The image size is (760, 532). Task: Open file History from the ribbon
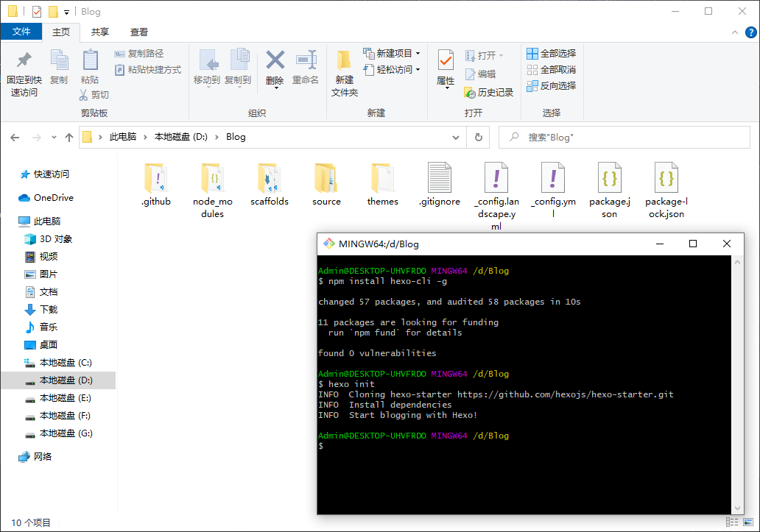(x=488, y=93)
